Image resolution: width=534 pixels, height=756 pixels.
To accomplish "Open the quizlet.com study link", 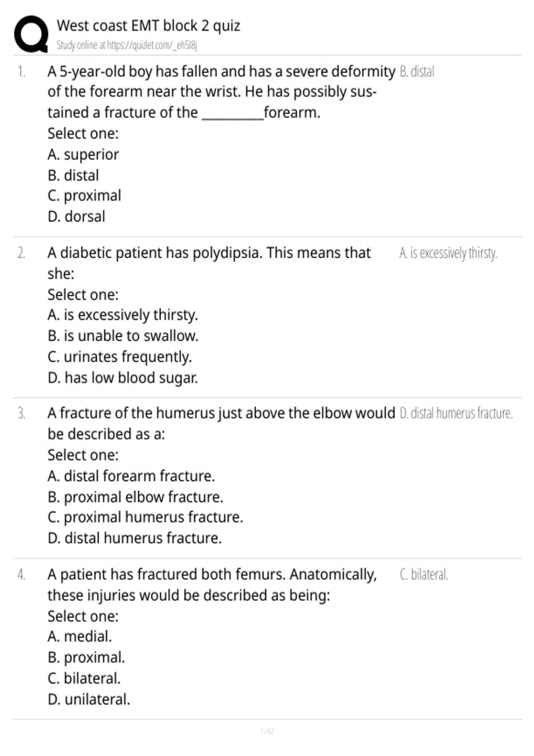I will pyautogui.click(x=127, y=45).
